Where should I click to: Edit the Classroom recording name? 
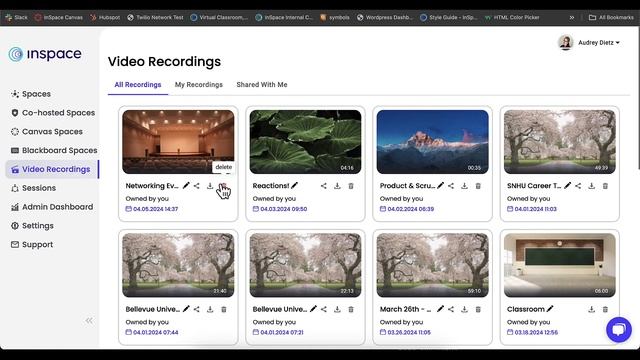[x=550, y=309]
